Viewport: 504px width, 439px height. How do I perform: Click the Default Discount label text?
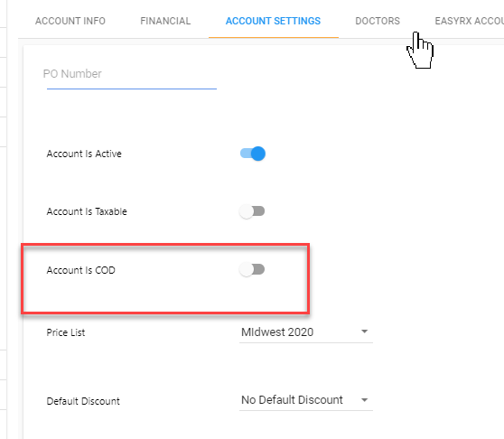[83, 401]
